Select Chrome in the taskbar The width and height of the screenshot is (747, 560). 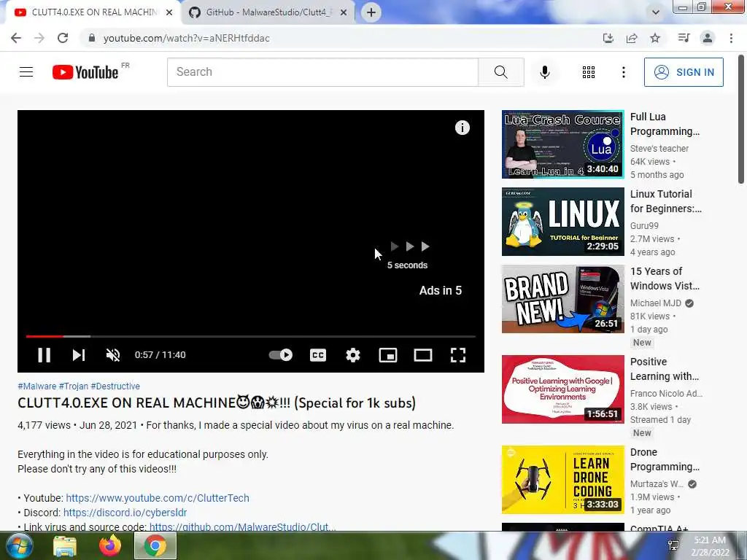tap(155, 546)
